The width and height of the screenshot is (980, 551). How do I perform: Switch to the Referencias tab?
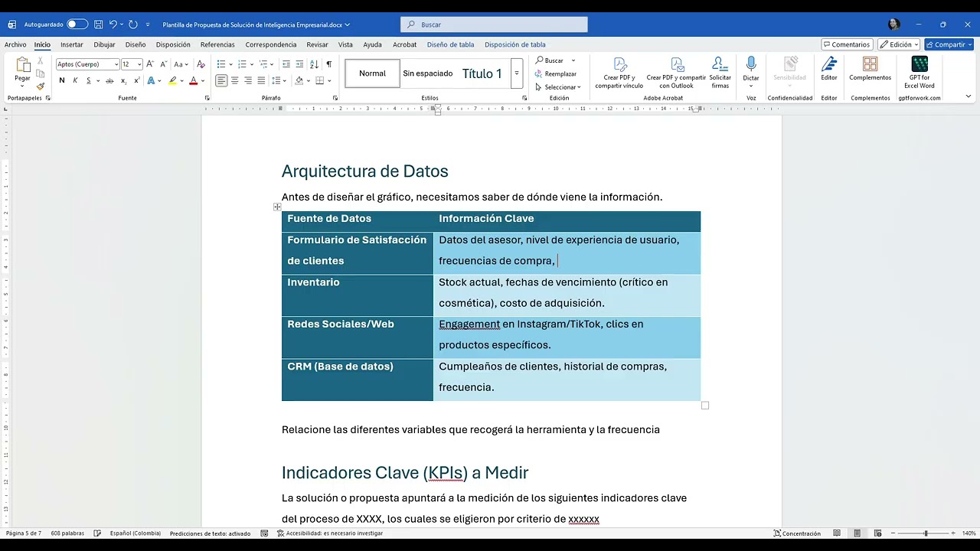pos(217,44)
